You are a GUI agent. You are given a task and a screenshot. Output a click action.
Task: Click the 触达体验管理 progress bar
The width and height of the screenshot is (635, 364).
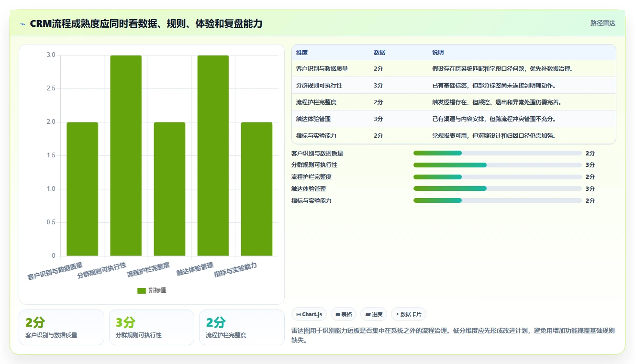click(x=498, y=189)
